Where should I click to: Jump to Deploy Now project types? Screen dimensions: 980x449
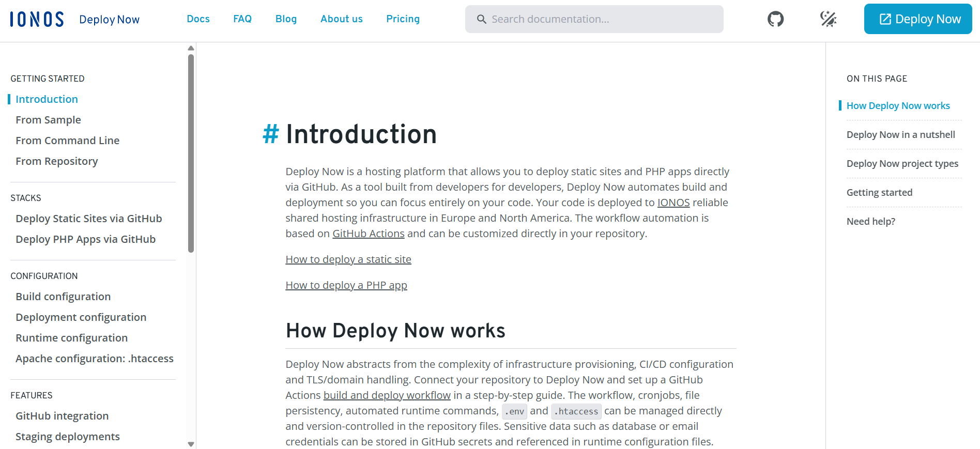(x=902, y=164)
